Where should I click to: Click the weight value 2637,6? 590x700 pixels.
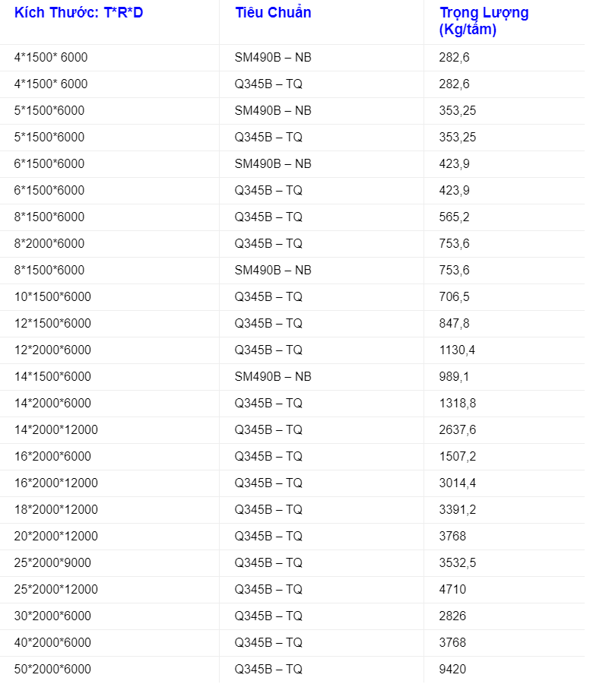pos(457,430)
